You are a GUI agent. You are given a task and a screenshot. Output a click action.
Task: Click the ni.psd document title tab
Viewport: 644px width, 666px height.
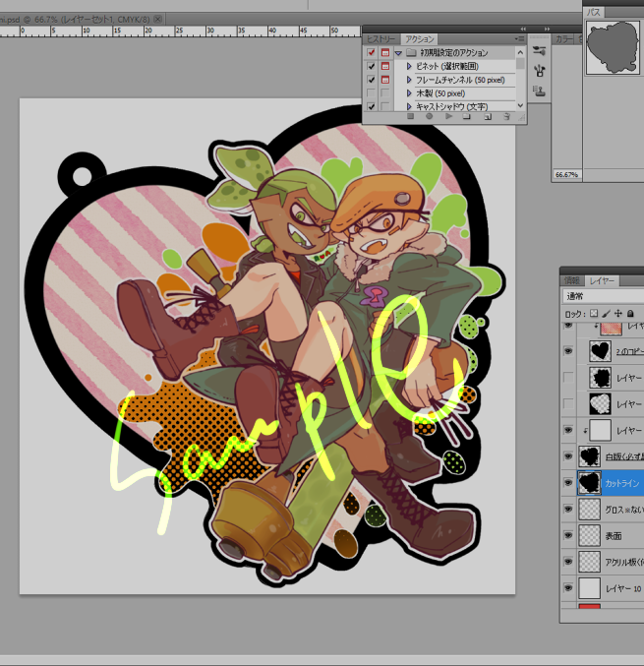pos(76,20)
